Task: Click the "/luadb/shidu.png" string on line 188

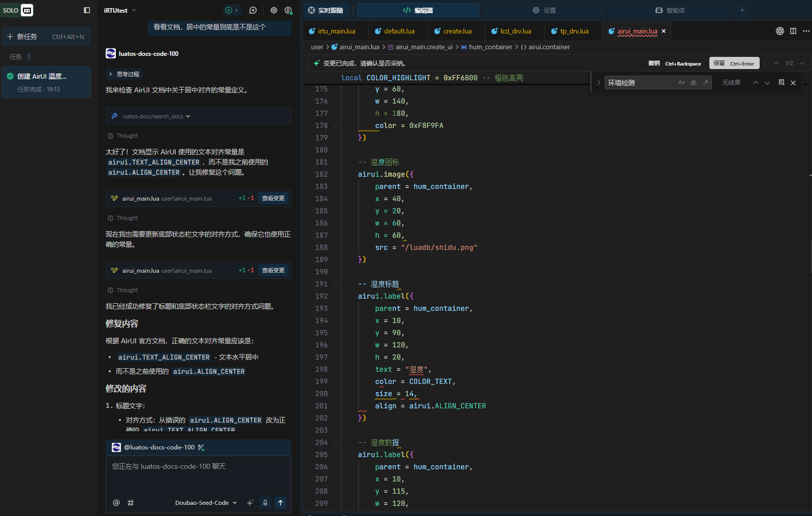Action: pos(439,247)
